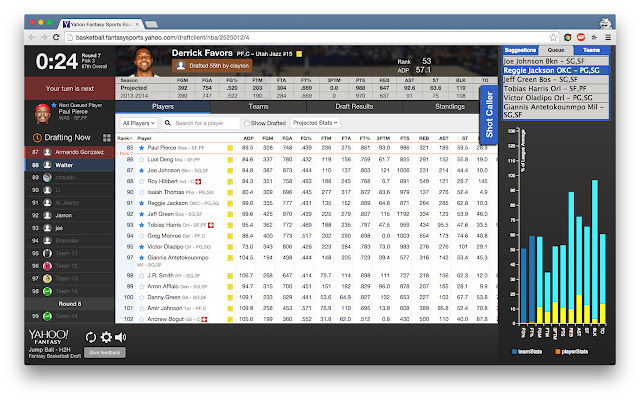Screen dimensions: 640x400
Task: Click the search magnifier icon in player filter
Action: point(167,123)
